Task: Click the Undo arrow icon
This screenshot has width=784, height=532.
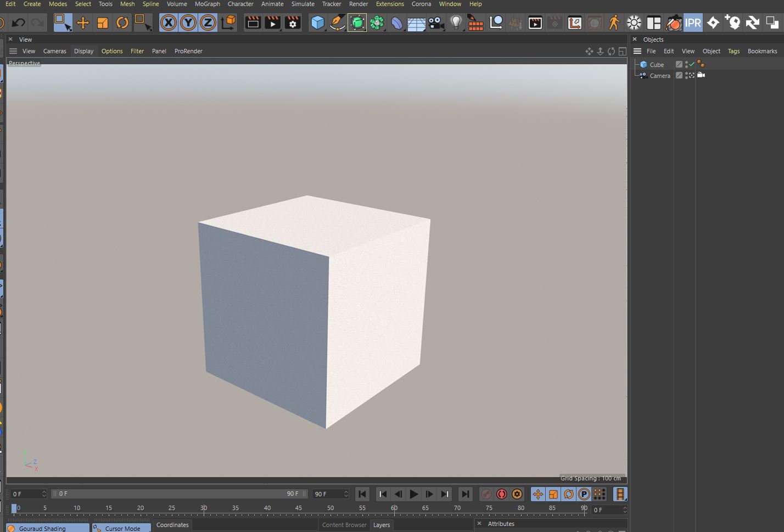Action: point(18,23)
